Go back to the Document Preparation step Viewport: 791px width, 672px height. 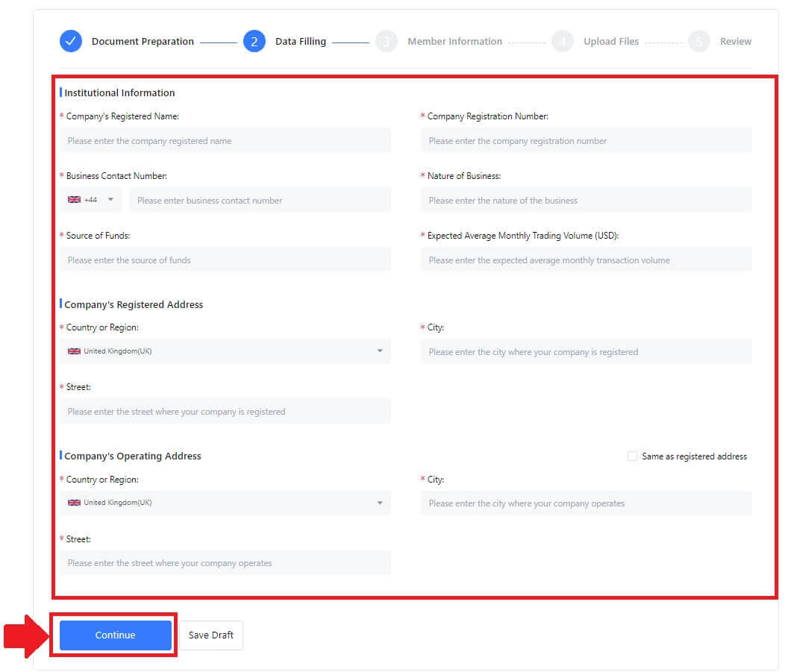click(143, 41)
